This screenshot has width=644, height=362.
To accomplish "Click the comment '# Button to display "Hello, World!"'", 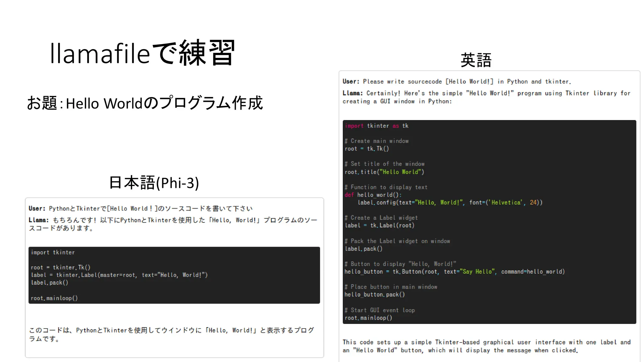I will pyautogui.click(x=400, y=264).
